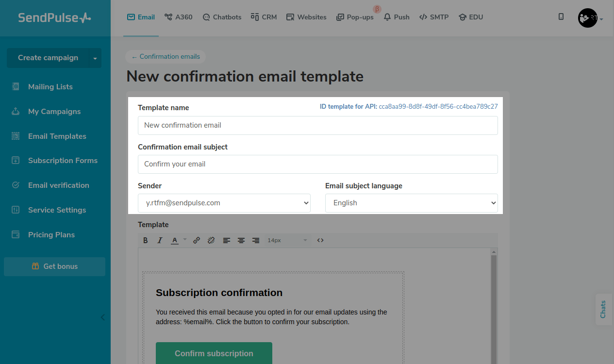Open the CRM tab
614x364 pixels.
[264, 17]
